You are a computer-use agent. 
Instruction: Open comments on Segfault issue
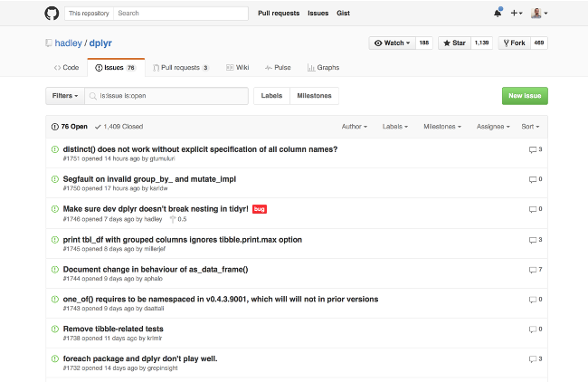click(x=536, y=179)
